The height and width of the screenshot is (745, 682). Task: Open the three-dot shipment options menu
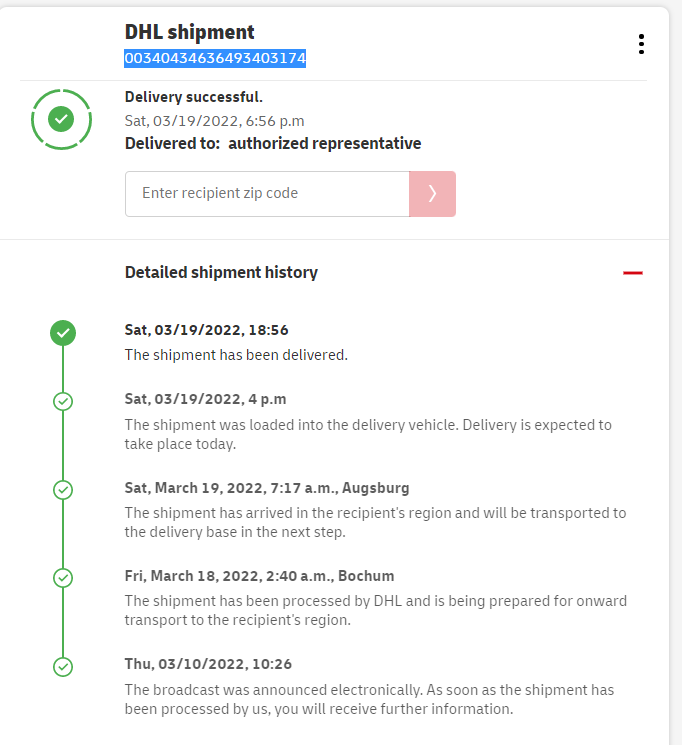[x=641, y=44]
